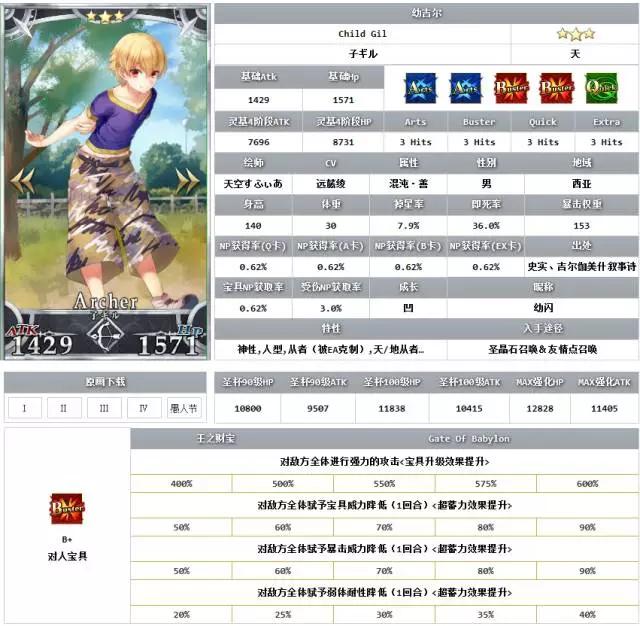640x626 pixels.
Task: Click the stage 4 ATK value 7696
Action: tap(258, 142)
